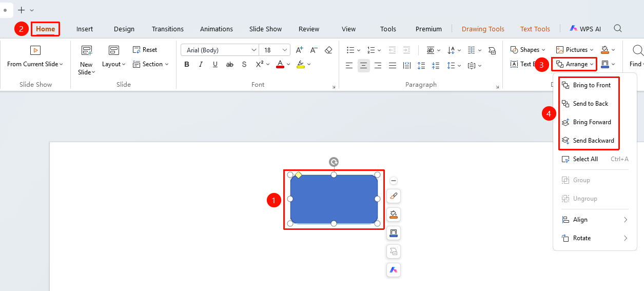Open the Text Tools tab

(x=535, y=29)
